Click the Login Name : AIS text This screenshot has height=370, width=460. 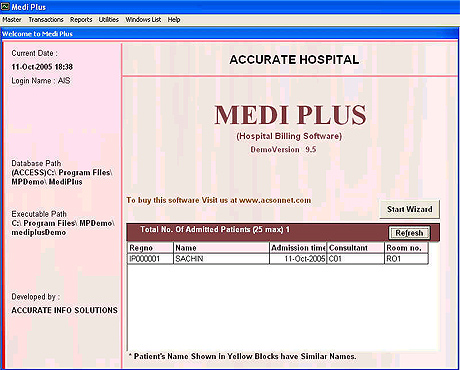click(41, 81)
